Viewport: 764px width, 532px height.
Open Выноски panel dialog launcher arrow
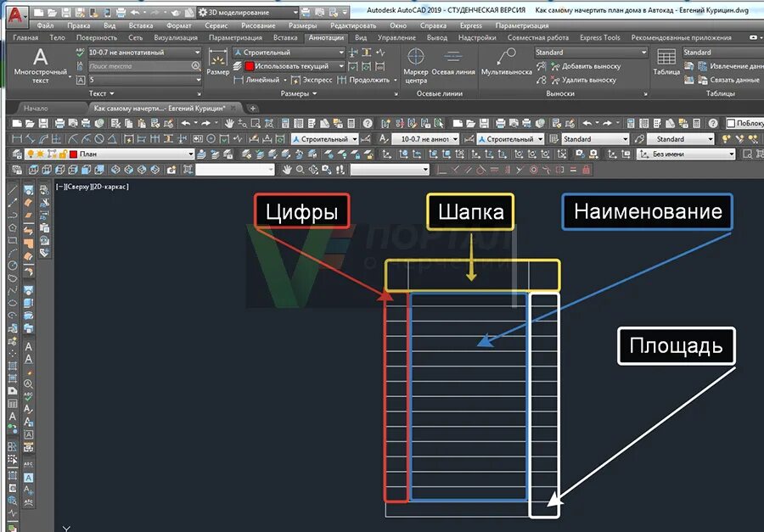click(646, 93)
